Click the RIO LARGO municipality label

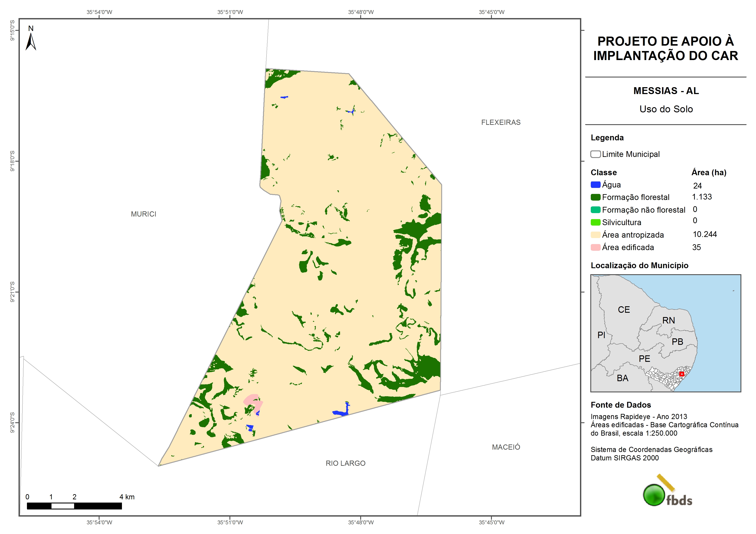pyautogui.click(x=345, y=463)
